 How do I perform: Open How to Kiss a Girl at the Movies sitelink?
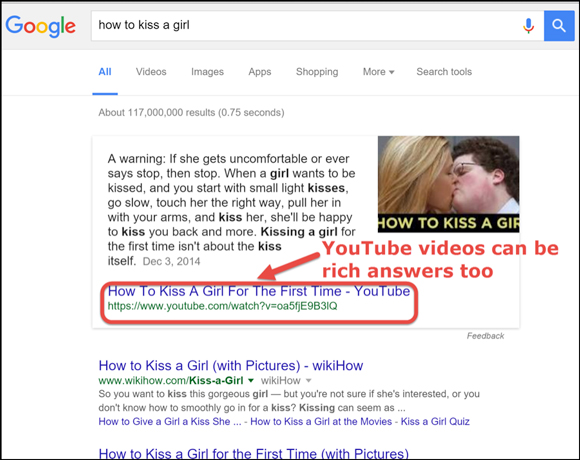click(x=321, y=422)
